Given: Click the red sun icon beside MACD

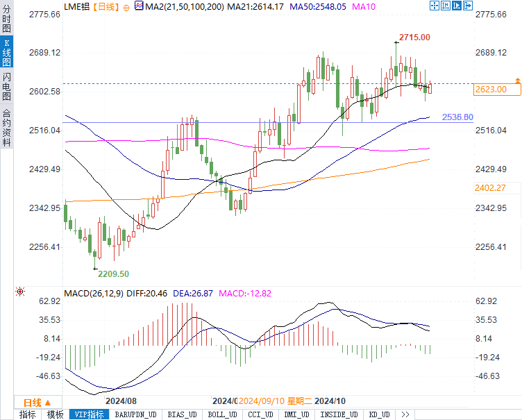Looking at the screenshot, I should click(20, 292).
